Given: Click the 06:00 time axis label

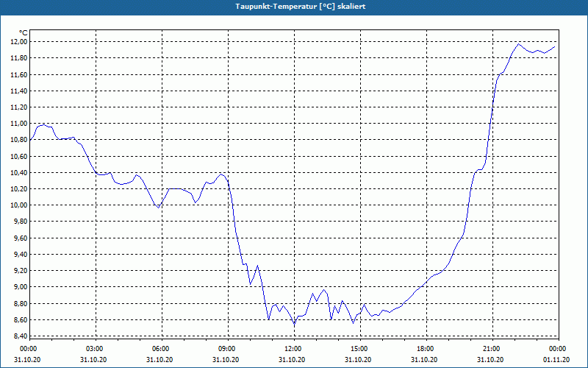Looking at the screenshot, I should pyautogui.click(x=162, y=349).
